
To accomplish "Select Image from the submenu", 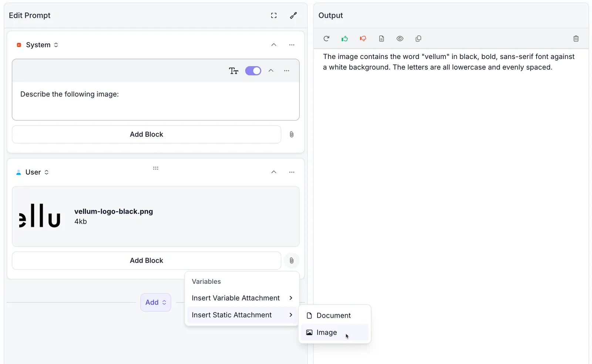I will [334, 333].
